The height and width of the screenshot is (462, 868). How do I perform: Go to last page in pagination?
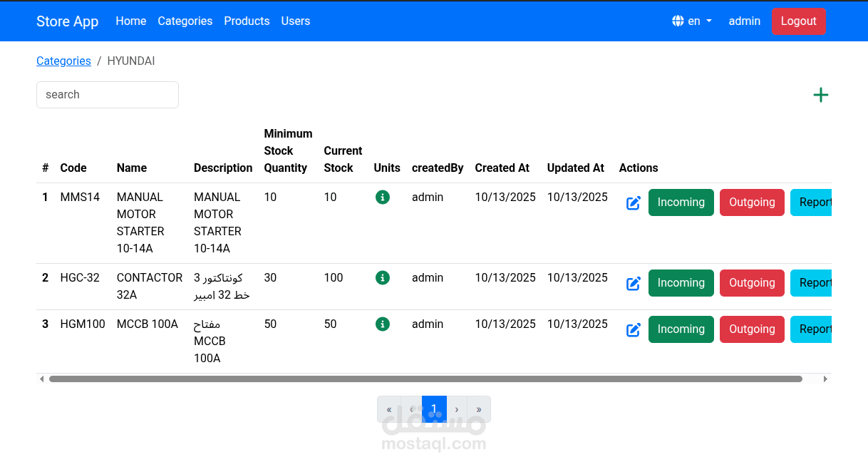479,409
